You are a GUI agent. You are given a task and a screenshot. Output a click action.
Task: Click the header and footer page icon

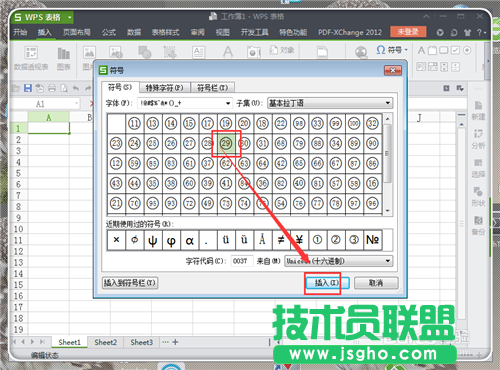[x=322, y=52]
